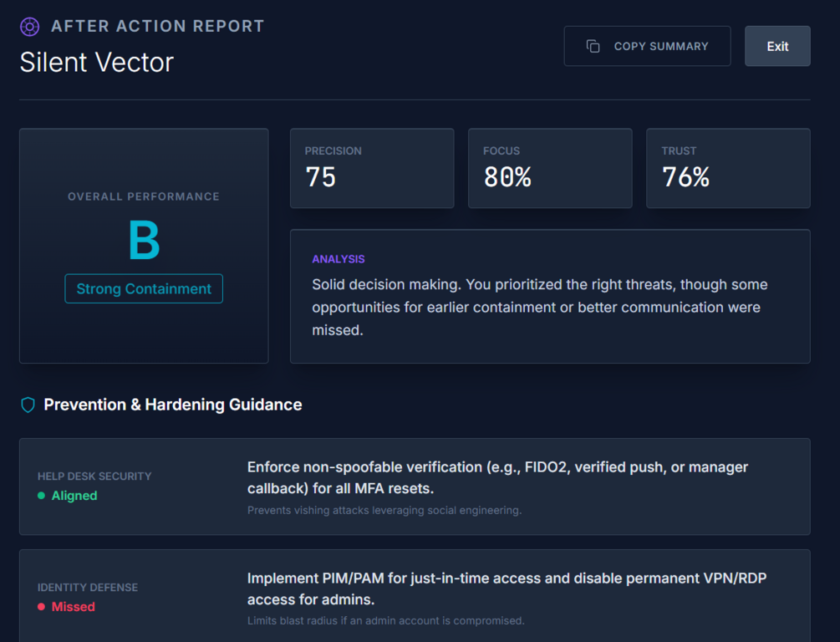Click the shield icon beside Prevention & Hardening
Screen dimensions: 840x642
pos(28,405)
